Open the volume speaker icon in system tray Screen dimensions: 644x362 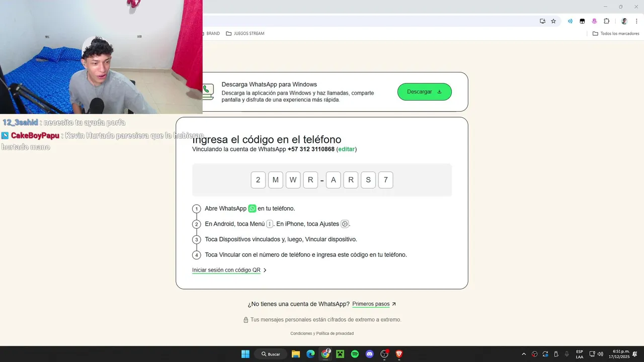pos(600,354)
